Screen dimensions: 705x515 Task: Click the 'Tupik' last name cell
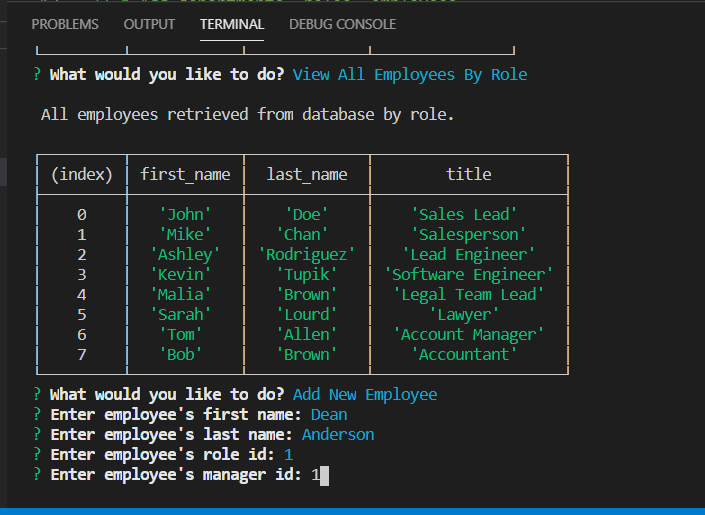click(307, 274)
